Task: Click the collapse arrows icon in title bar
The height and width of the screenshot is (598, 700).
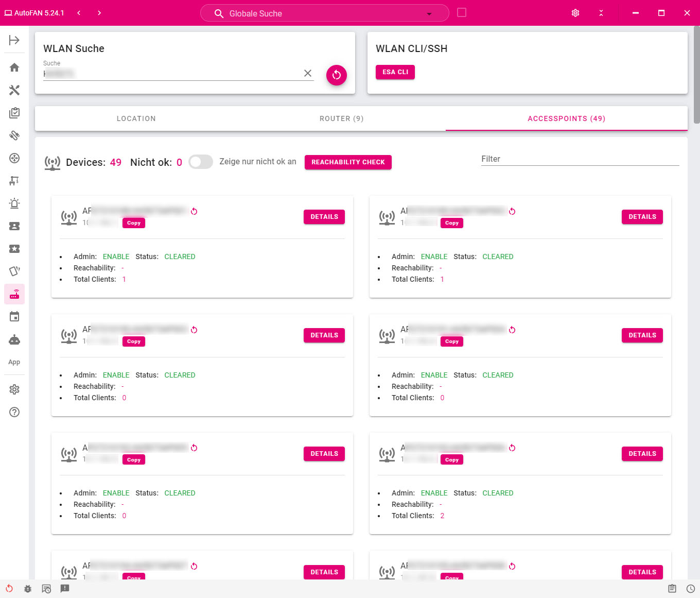Action: 601,13
